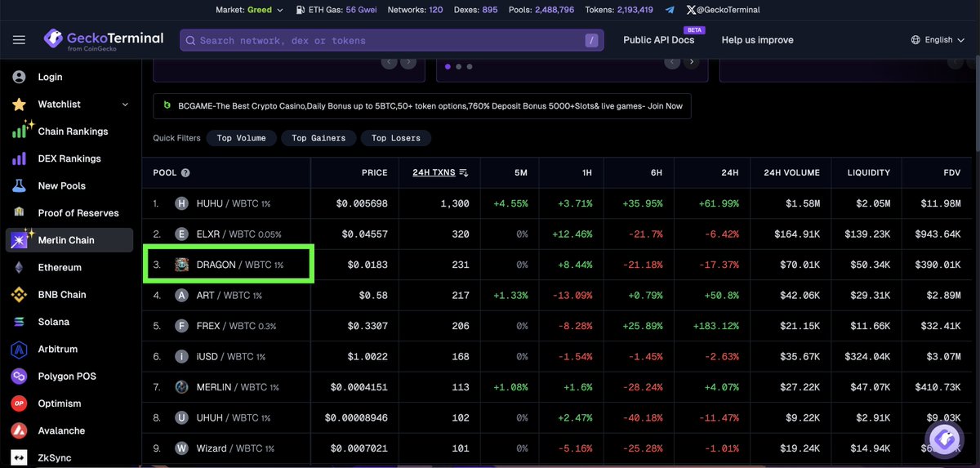The image size is (980, 468).
Task: Expand the Watchlist chevron
Action: [125, 105]
